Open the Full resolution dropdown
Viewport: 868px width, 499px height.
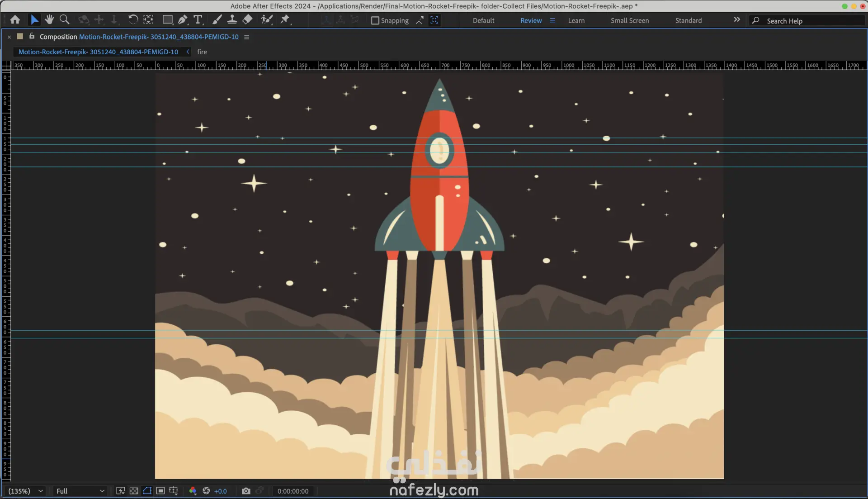[x=80, y=491]
